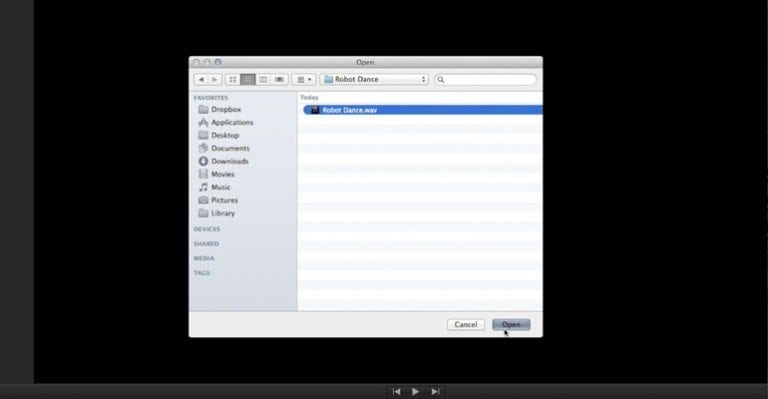This screenshot has width=768, height=399.
Task: Switch to column view mode
Action: point(263,79)
